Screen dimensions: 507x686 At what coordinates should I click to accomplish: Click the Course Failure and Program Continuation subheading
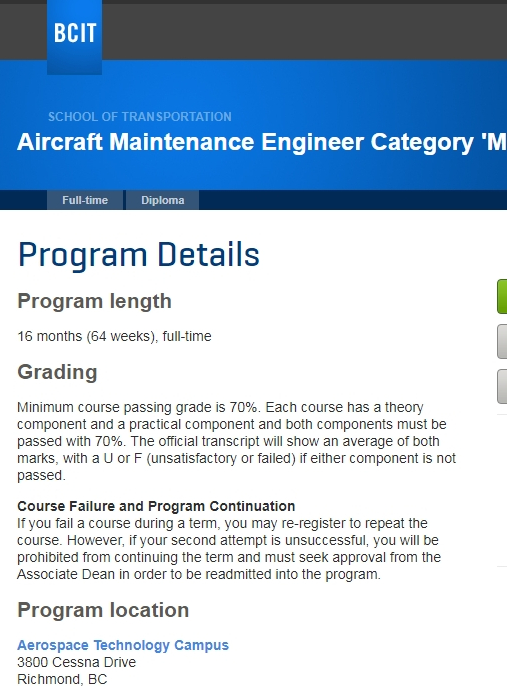(x=156, y=506)
